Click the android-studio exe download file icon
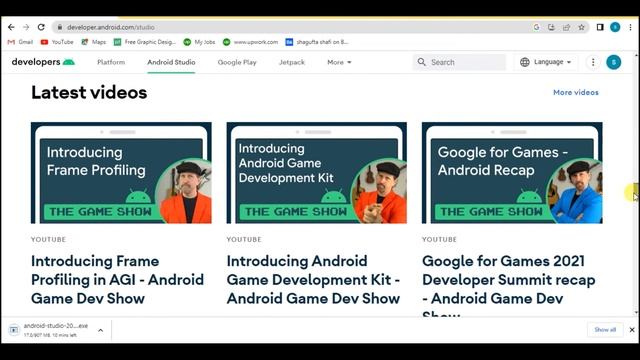This screenshot has height=360, width=640. point(14,330)
